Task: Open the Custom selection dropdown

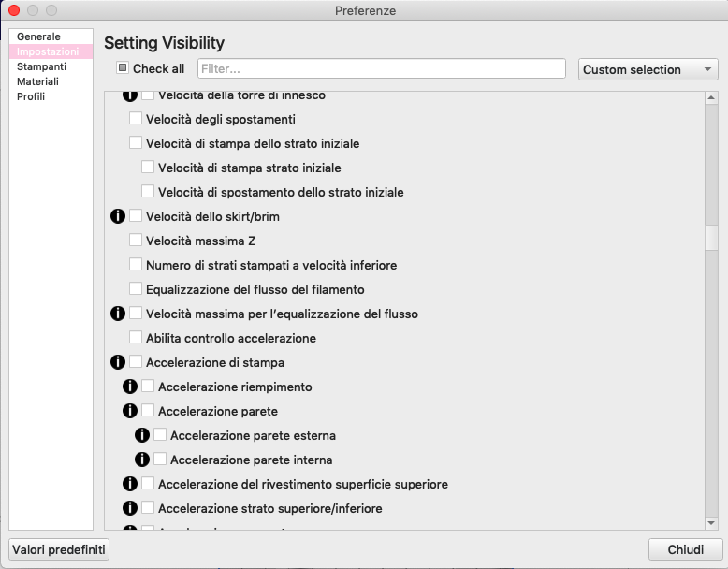Action: tap(648, 69)
